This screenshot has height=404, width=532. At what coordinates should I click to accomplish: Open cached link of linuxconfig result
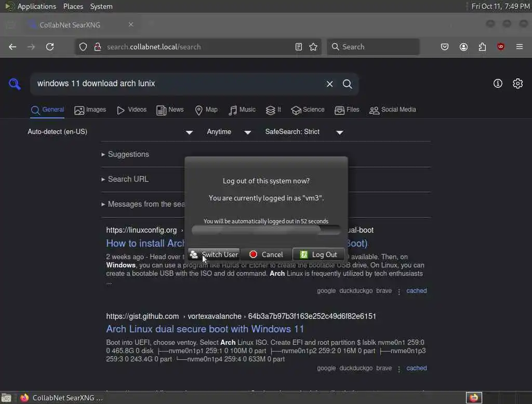pos(417,291)
